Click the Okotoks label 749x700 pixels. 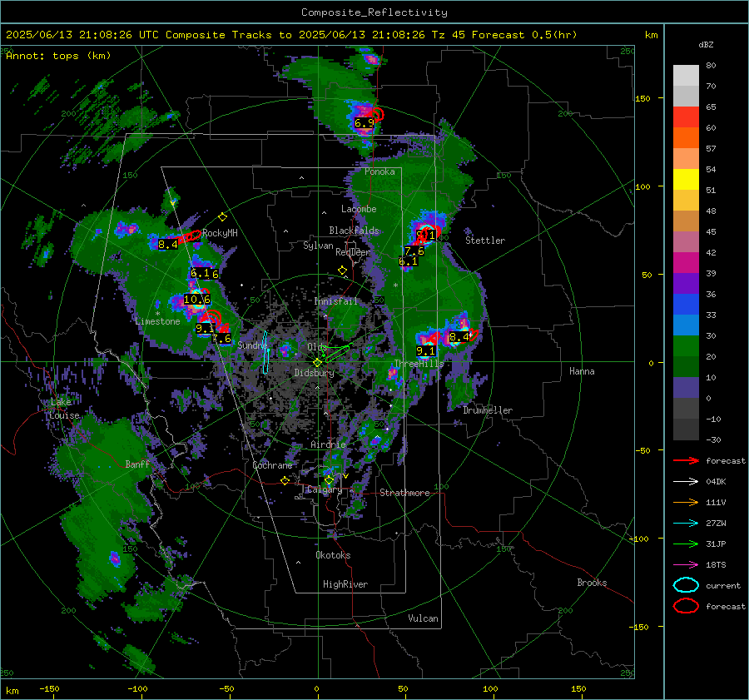pos(333,555)
